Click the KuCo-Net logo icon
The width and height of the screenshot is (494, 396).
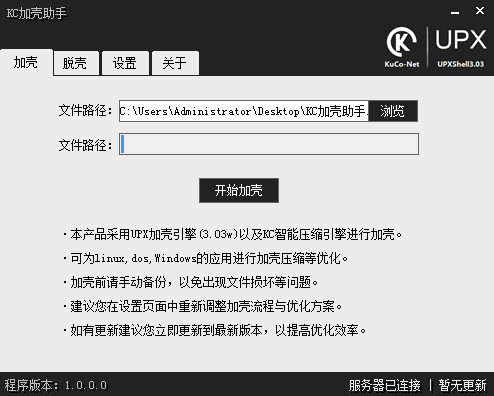point(402,47)
